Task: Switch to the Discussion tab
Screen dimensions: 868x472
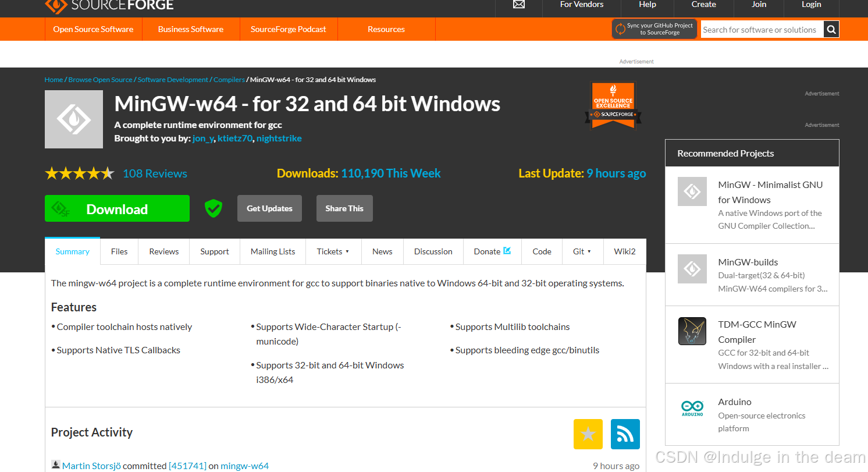Action: click(x=433, y=251)
